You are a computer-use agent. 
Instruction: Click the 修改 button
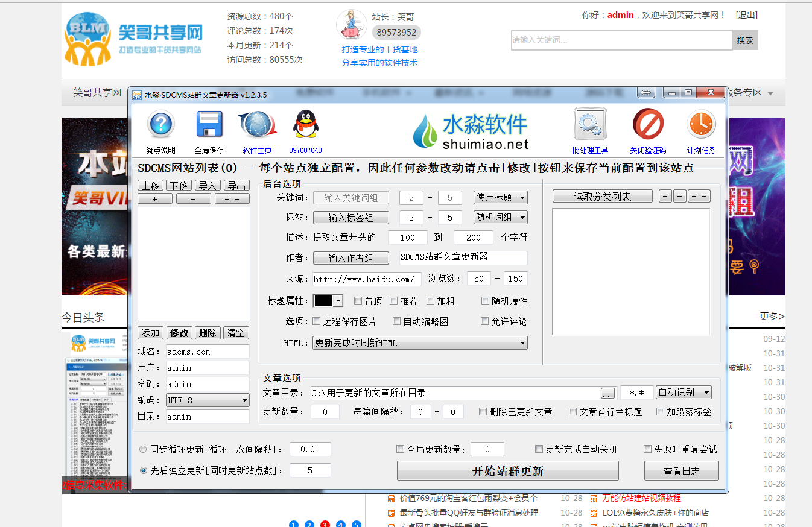(x=180, y=333)
